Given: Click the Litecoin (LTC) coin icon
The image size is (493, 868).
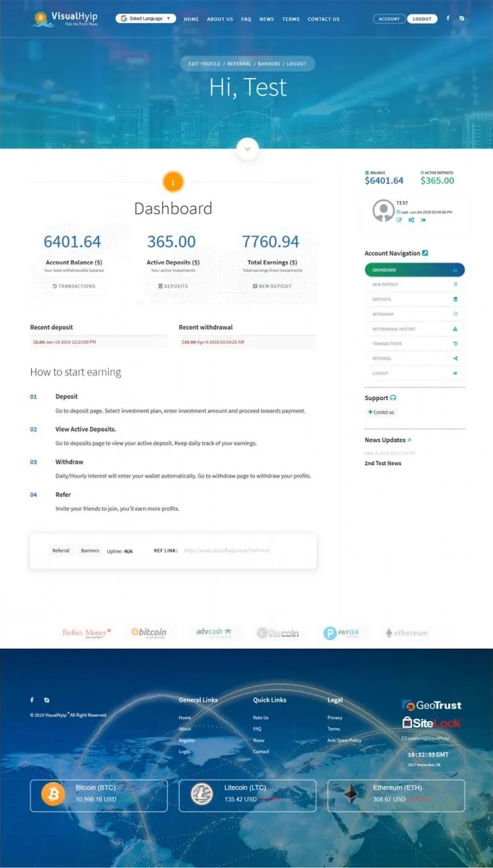Looking at the screenshot, I should coord(202,794).
